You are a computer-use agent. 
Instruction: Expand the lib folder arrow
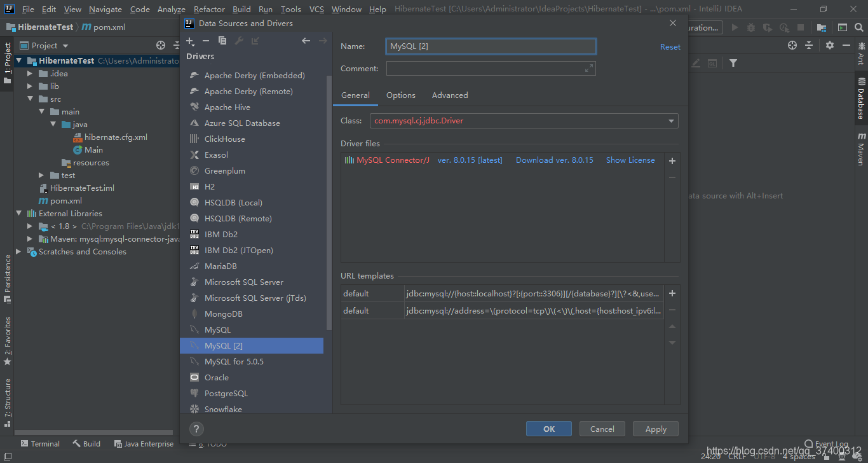click(x=30, y=86)
